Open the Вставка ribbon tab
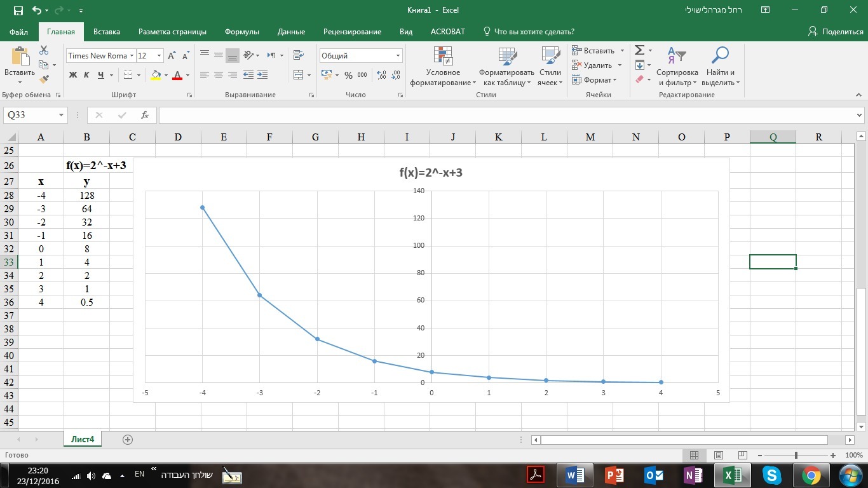This screenshot has height=488, width=868. coord(106,32)
